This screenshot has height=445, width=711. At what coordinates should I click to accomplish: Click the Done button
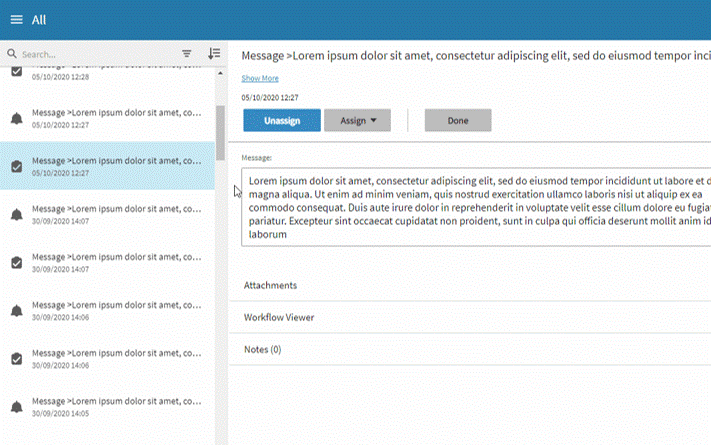[457, 121]
